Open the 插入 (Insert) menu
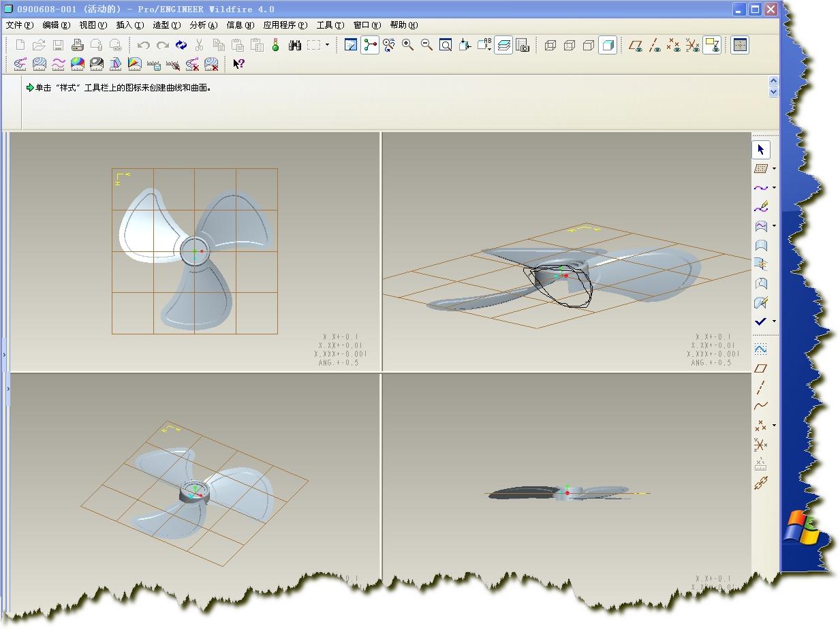The width and height of the screenshot is (840, 630). point(129,25)
